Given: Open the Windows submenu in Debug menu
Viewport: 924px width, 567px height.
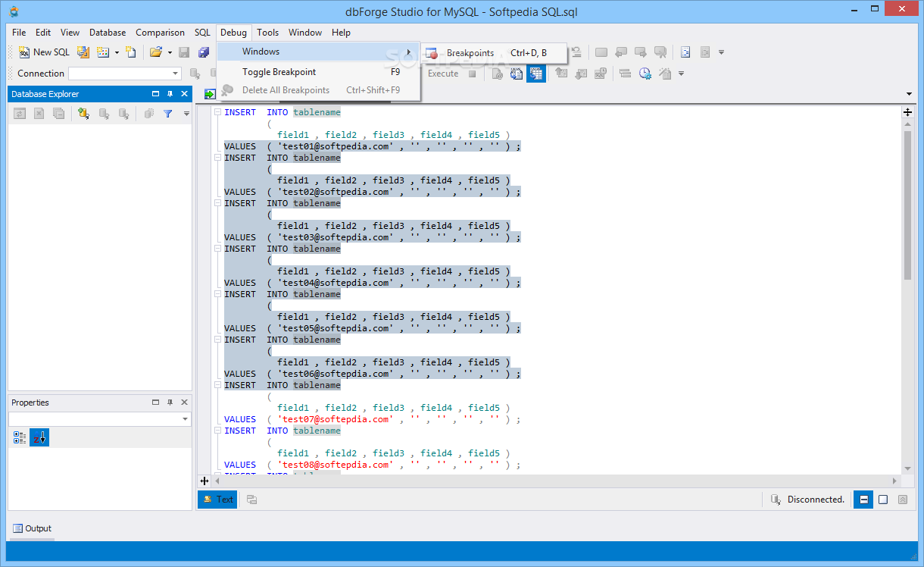Looking at the screenshot, I should (318, 52).
